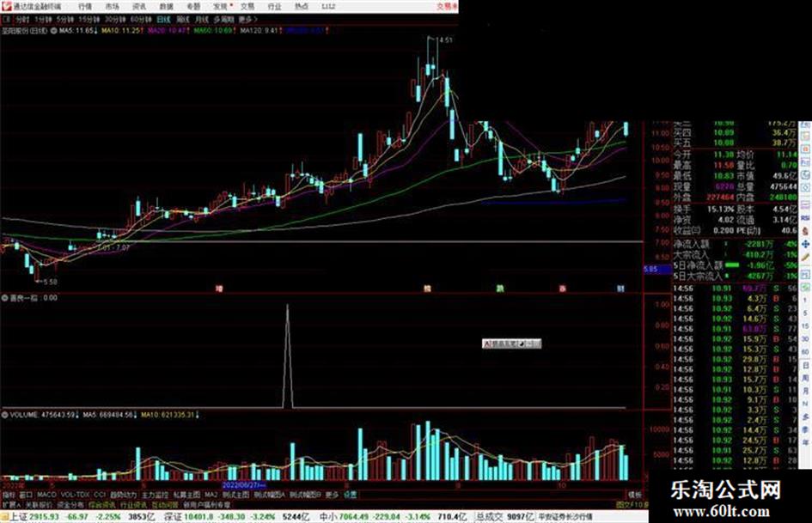Viewport: 812px width, 523px height.
Task: Click the 2022/06/27 date marker on timeline
Action: (x=243, y=485)
